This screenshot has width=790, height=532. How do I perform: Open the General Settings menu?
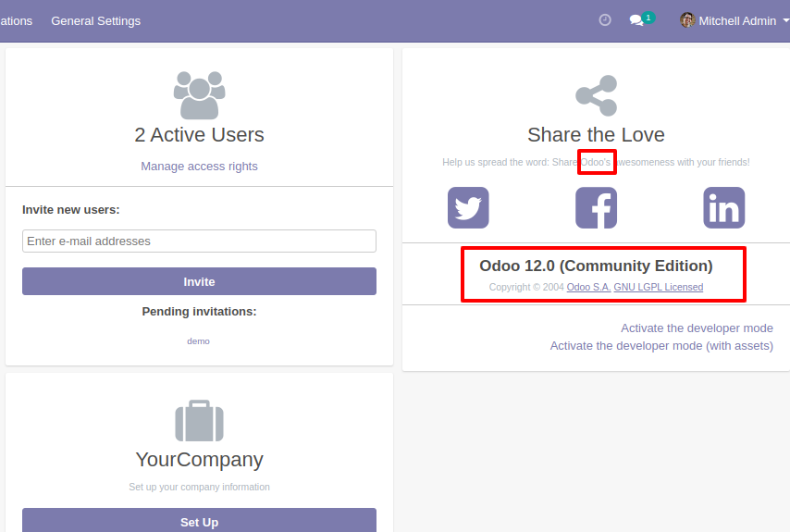click(x=96, y=20)
